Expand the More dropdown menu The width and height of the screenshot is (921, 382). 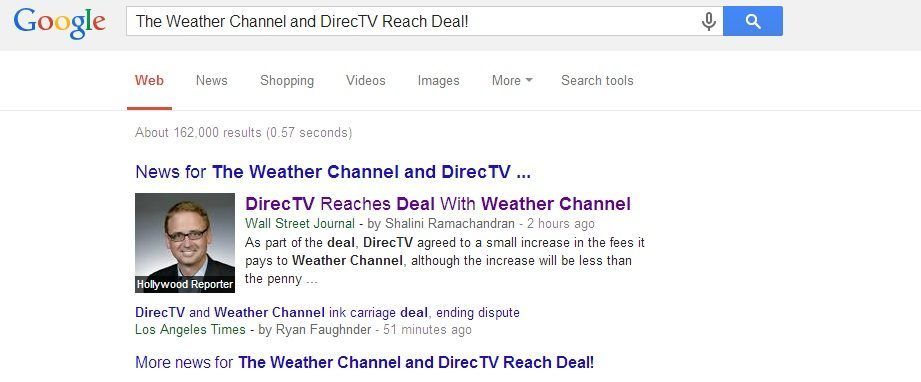click(x=512, y=81)
